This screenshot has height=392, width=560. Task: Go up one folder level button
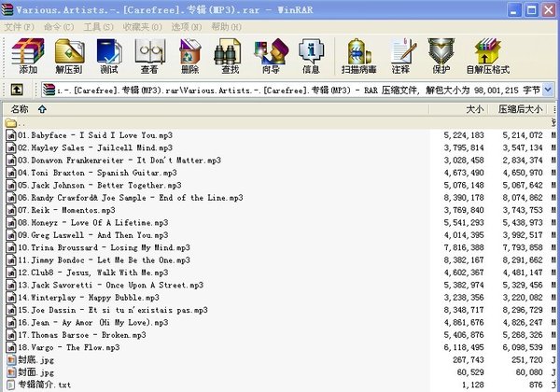(x=17, y=90)
